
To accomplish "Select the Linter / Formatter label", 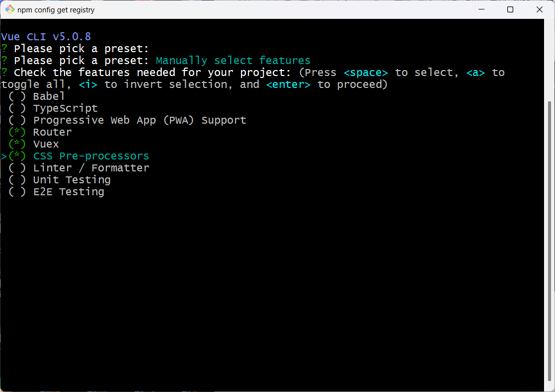I will click(x=91, y=168).
